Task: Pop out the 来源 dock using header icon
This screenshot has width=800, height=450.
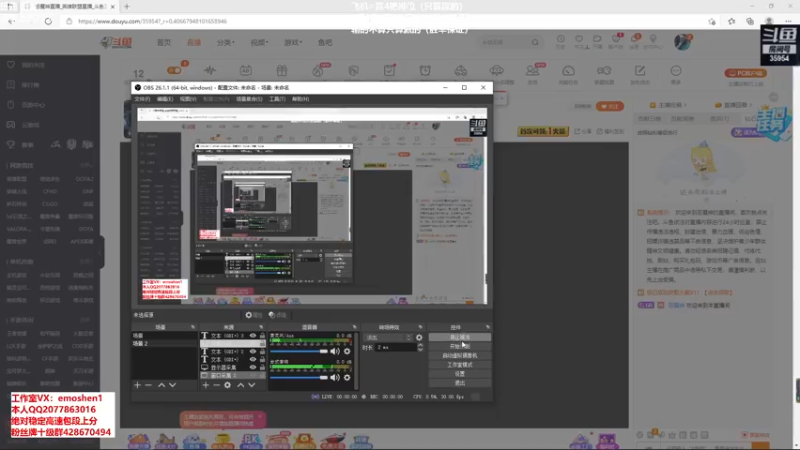Action: pos(261,327)
